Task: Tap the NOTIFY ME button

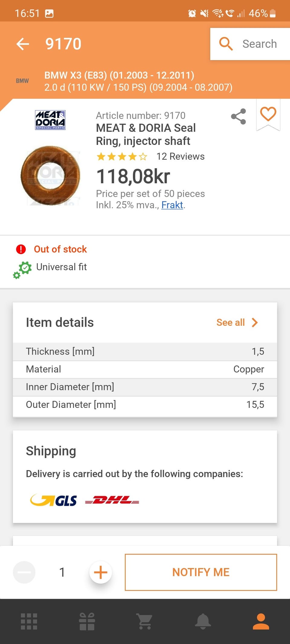Action: tap(201, 572)
